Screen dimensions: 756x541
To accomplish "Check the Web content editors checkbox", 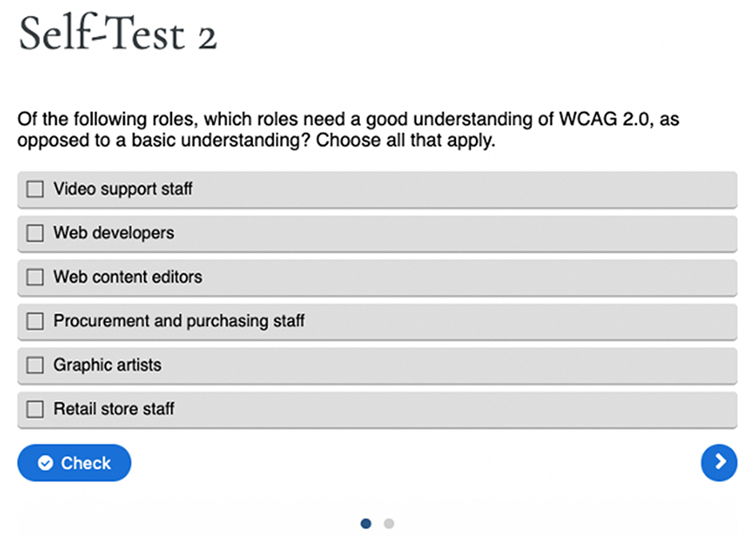I will 34,277.
